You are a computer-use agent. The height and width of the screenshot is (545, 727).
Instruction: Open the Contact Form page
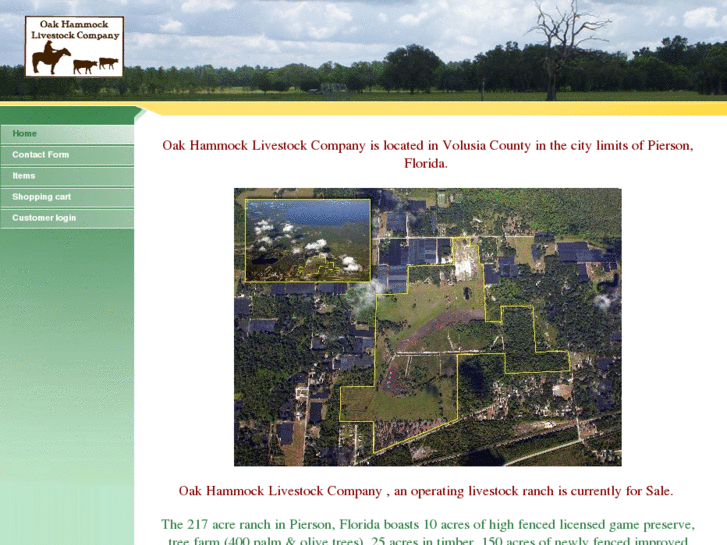pos(67,155)
